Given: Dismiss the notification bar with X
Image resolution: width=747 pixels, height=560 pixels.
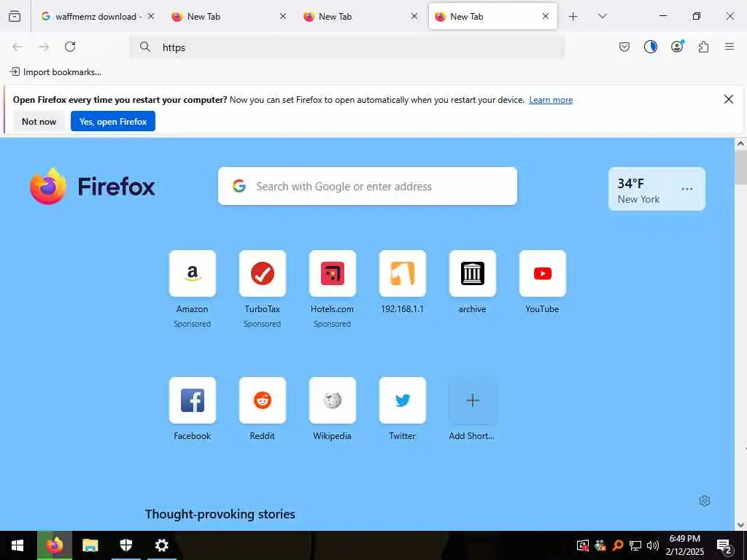Looking at the screenshot, I should (x=729, y=99).
